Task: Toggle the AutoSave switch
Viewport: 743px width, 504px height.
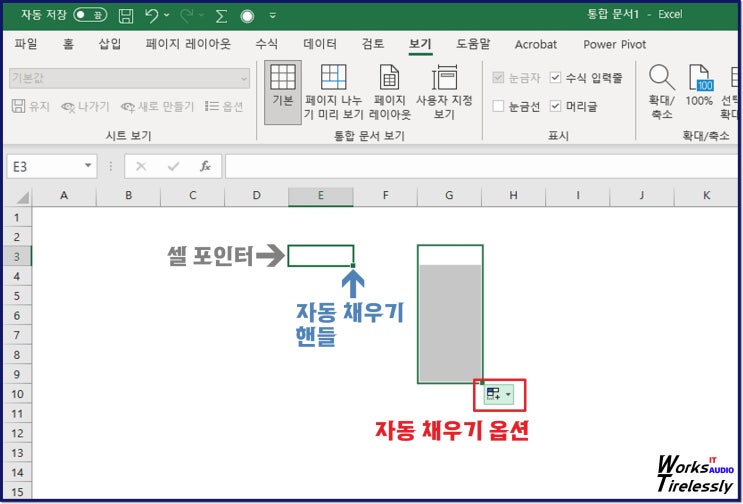Action: [x=90, y=15]
